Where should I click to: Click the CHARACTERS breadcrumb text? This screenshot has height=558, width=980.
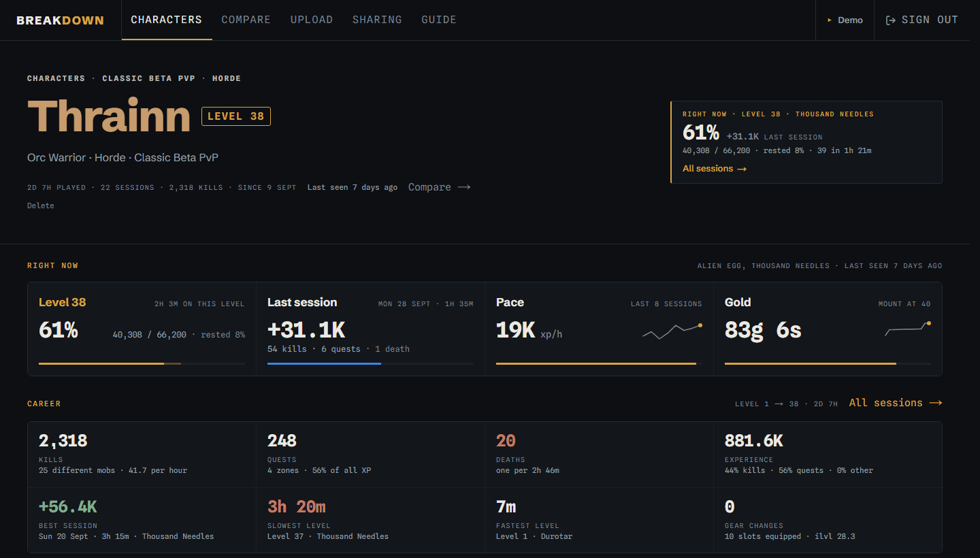click(x=56, y=78)
